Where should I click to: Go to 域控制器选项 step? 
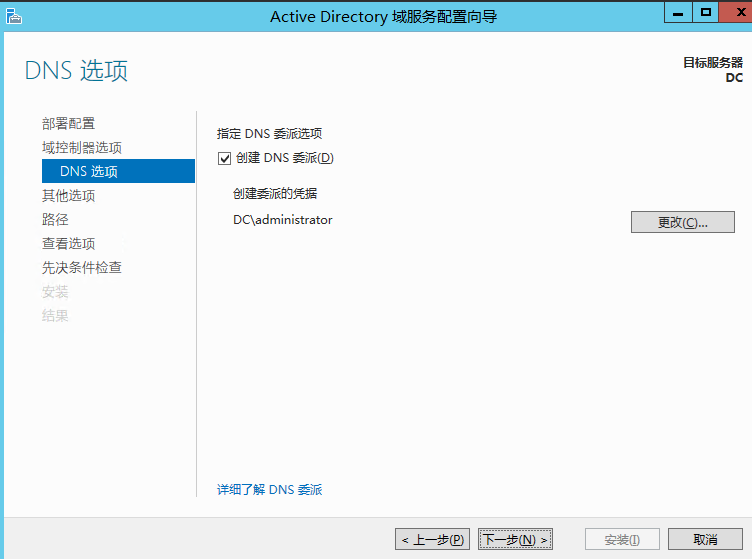(82, 148)
